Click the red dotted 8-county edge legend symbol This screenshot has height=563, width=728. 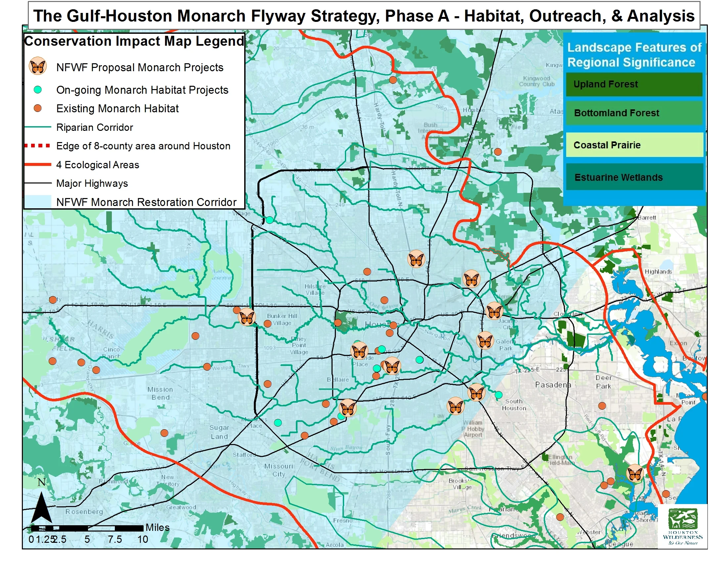[x=37, y=146]
